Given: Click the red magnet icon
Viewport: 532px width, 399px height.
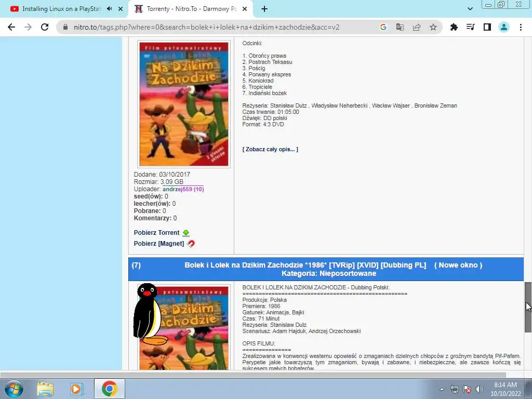Looking at the screenshot, I should click(x=191, y=244).
